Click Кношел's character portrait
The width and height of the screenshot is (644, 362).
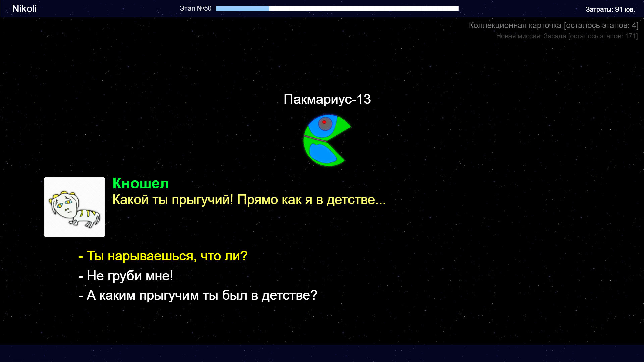tap(74, 207)
